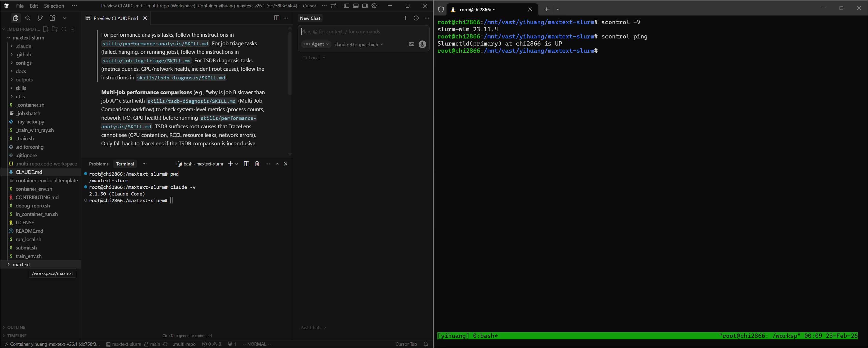Open the Source Control view
The height and width of the screenshot is (348, 868).
[40, 18]
